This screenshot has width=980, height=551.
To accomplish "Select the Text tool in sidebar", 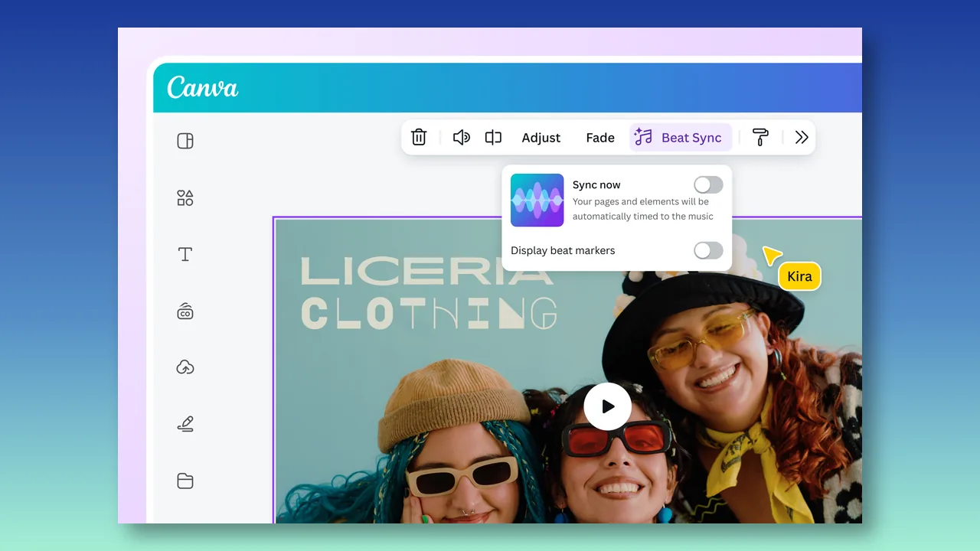I will [x=185, y=254].
